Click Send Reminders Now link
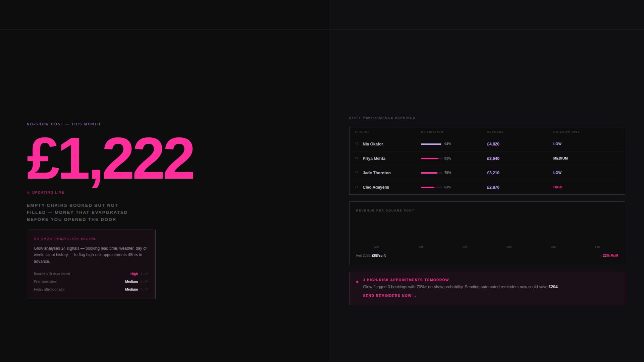This screenshot has height=362, width=644. pyautogui.click(x=390, y=296)
